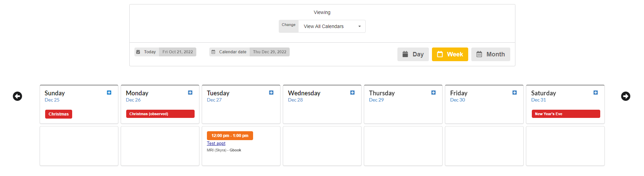This screenshot has width=644, height=176.
Task: Add event on Monday using plus icon
Action: (x=190, y=93)
